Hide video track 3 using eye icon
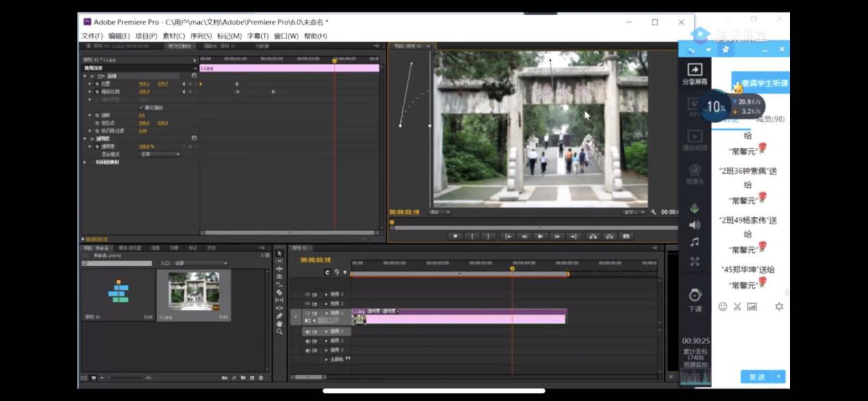The width and height of the screenshot is (868, 401). (x=308, y=294)
